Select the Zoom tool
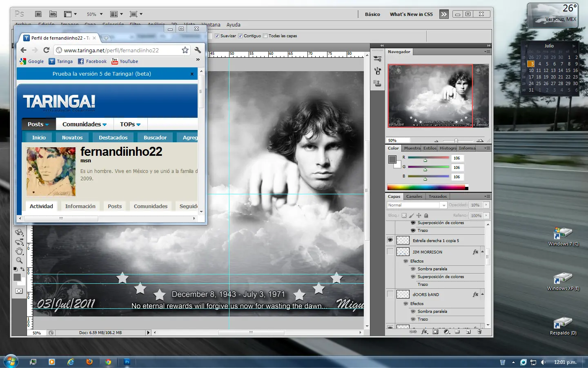 coord(19,260)
